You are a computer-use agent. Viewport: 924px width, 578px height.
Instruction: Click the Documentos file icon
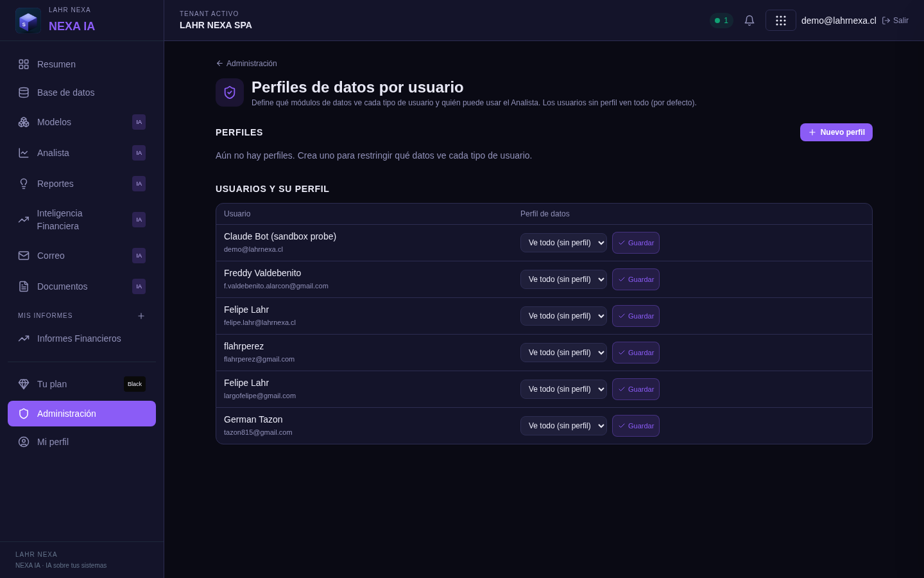click(24, 286)
